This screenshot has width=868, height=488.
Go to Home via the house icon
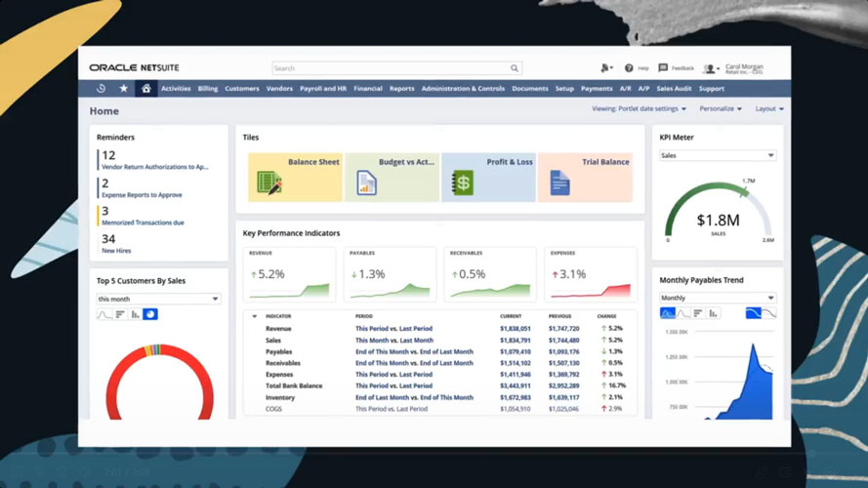click(146, 89)
